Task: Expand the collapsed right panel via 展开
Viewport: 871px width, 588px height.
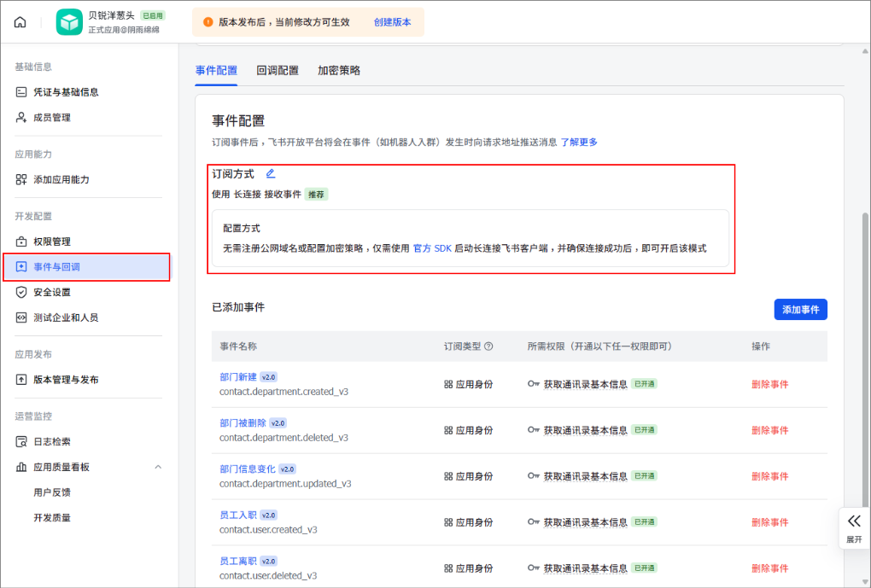Action: pos(853,527)
